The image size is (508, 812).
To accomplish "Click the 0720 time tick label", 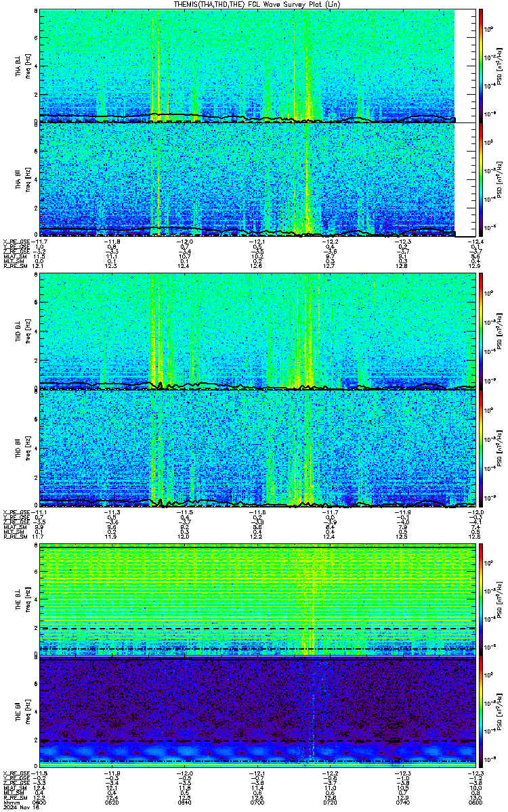I will pos(330,803).
